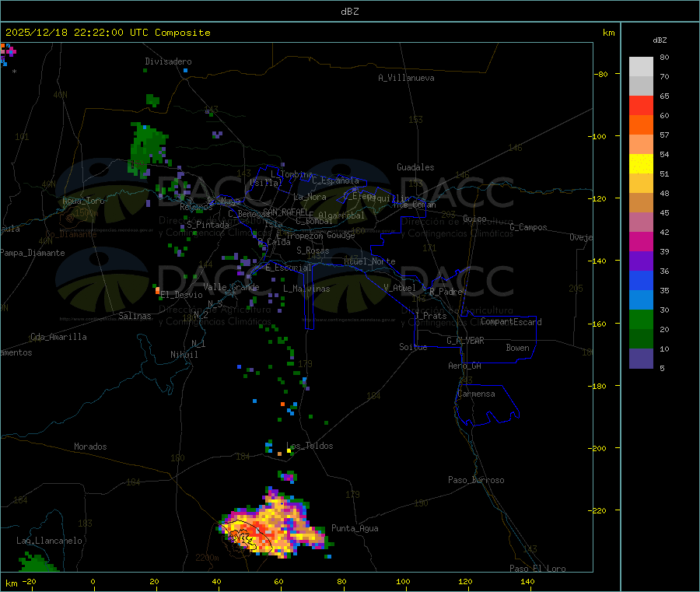Screen dimensions: 700x592
Task: Click the Punta_Agua location label
Action: click(355, 528)
